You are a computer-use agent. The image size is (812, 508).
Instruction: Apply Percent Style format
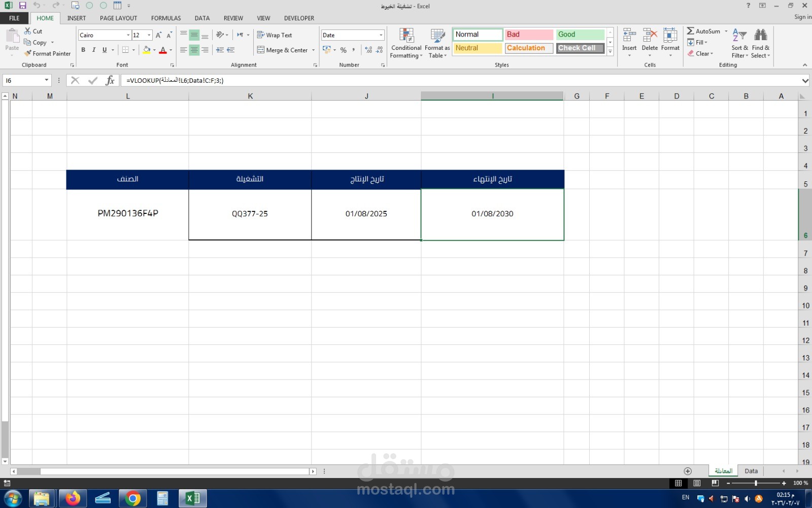(x=344, y=50)
